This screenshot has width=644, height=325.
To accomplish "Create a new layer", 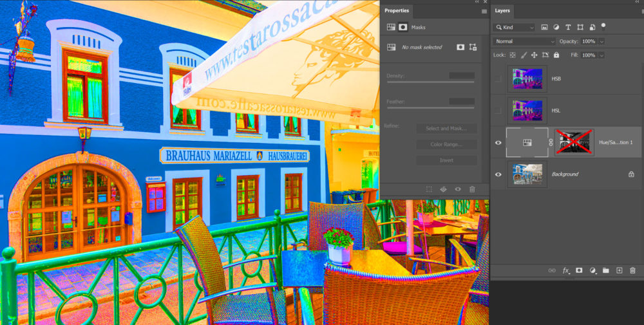I will click(620, 270).
